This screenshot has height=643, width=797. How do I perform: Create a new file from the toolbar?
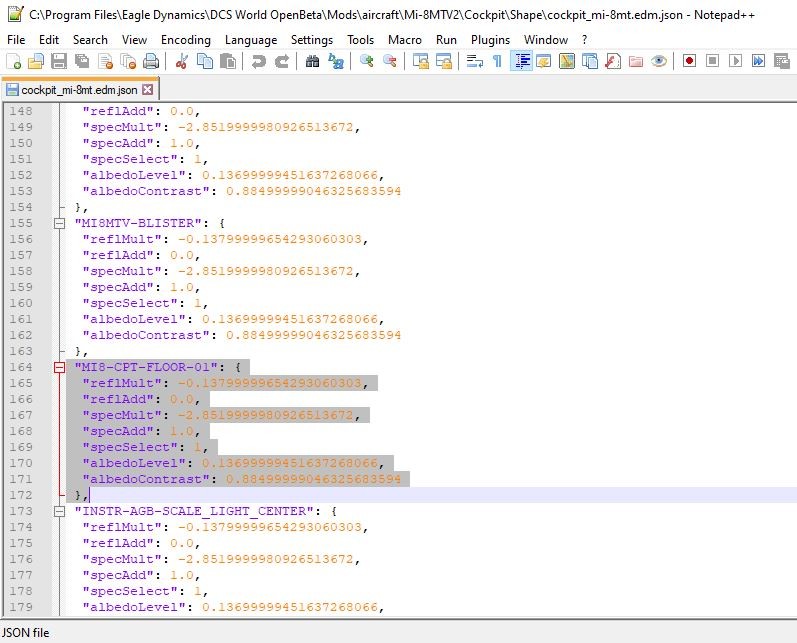tap(13, 62)
